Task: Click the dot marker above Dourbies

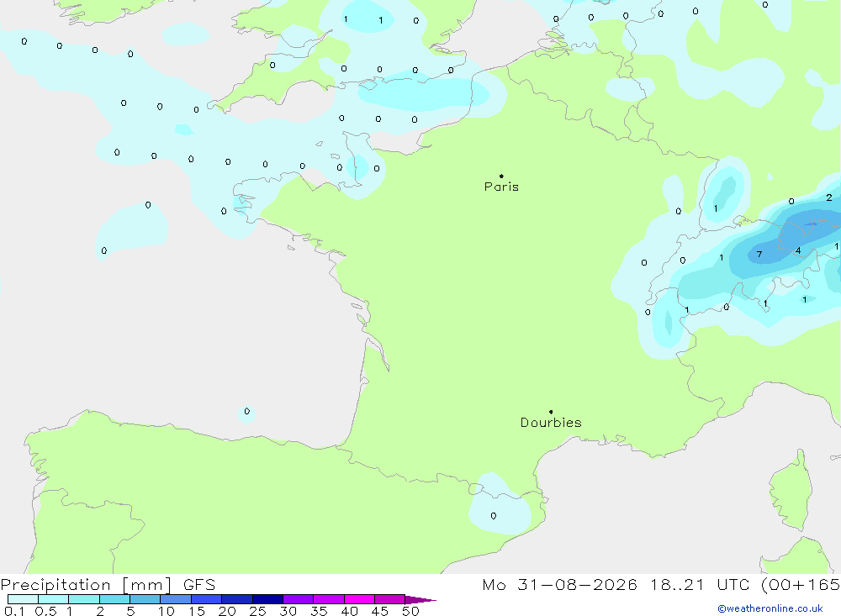Action: pos(551,412)
